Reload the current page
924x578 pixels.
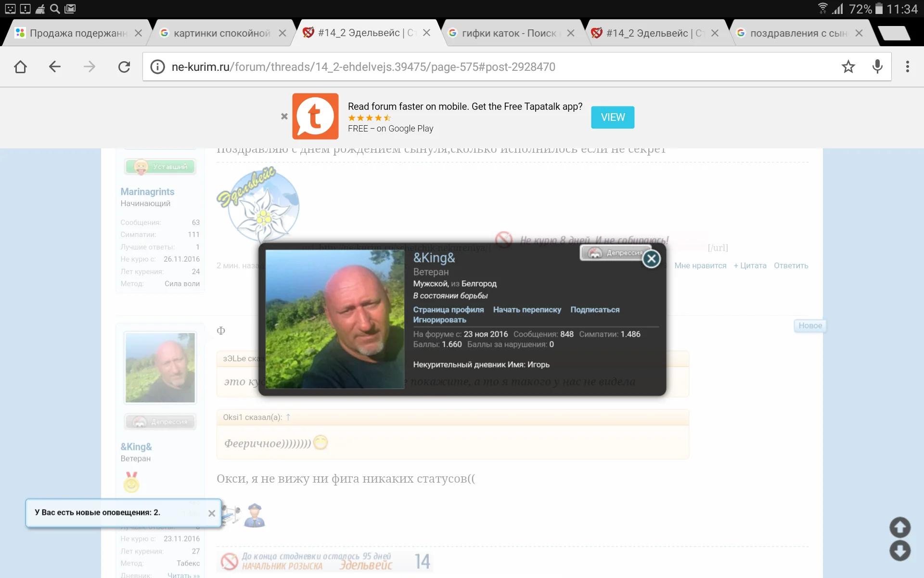coord(124,66)
